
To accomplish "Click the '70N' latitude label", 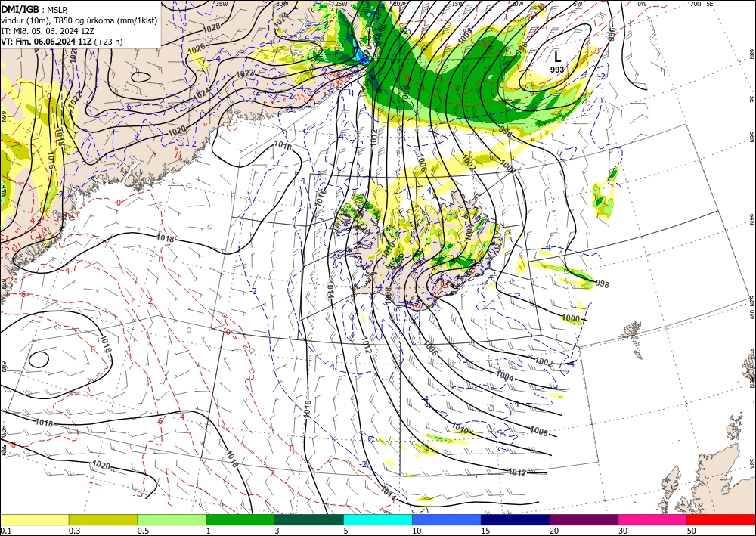I will click(x=696, y=4).
